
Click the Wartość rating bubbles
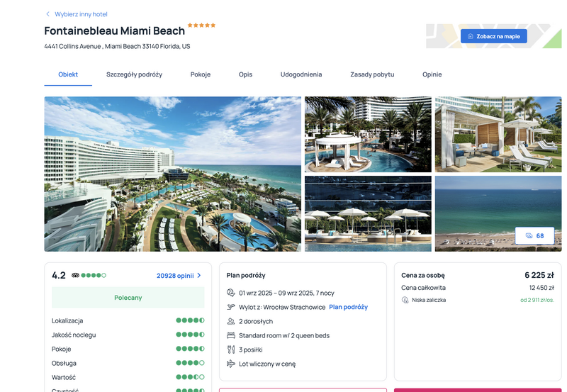tap(190, 377)
